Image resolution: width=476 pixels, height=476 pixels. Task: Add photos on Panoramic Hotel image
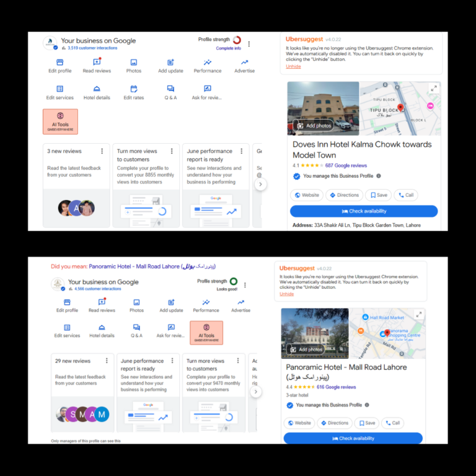[306, 350]
